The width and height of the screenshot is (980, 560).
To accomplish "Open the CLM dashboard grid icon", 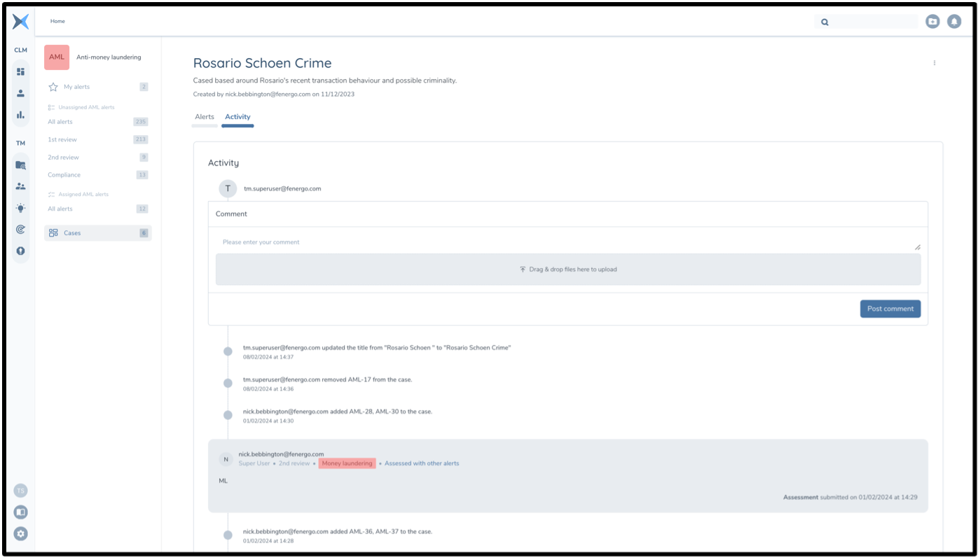I will coord(20,71).
